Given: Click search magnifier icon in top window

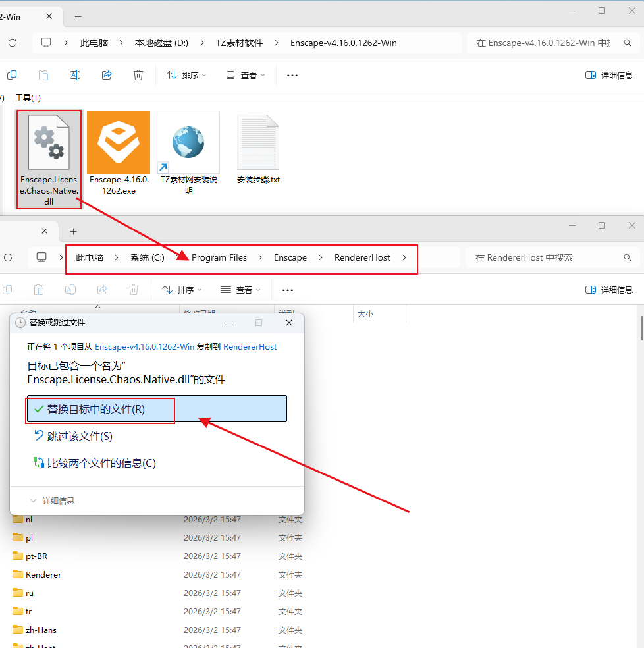Looking at the screenshot, I should [628, 43].
